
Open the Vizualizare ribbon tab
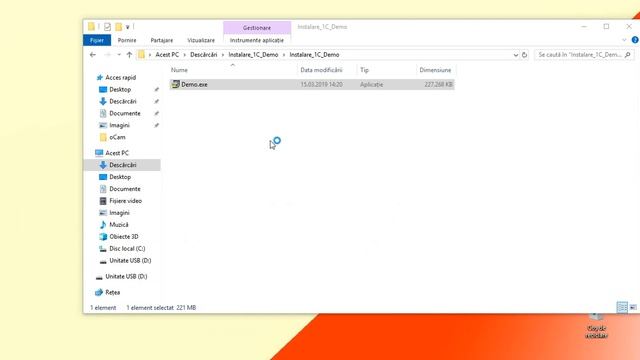coord(201,40)
